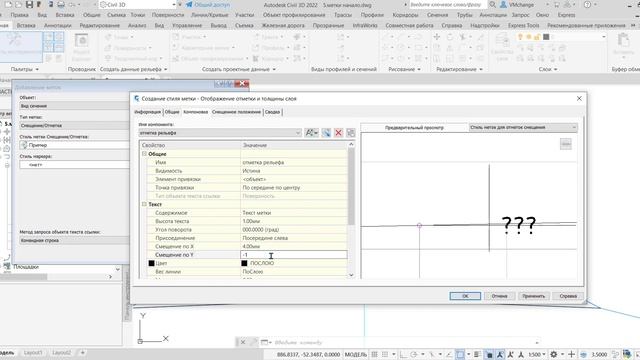Click the Save icon in quick access toolbar
This screenshot has width=640, height=360.
click(29, 4)
